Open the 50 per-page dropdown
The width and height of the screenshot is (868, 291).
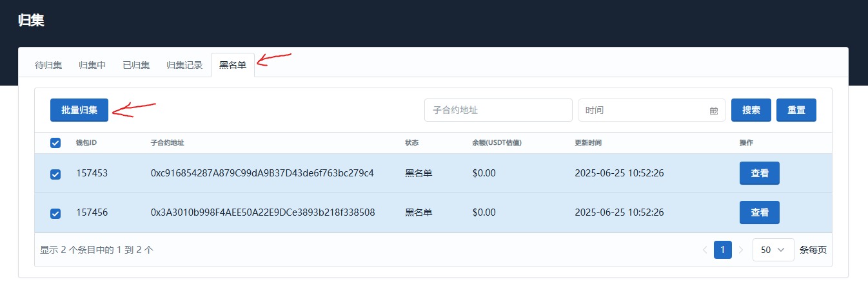(773, 250)
